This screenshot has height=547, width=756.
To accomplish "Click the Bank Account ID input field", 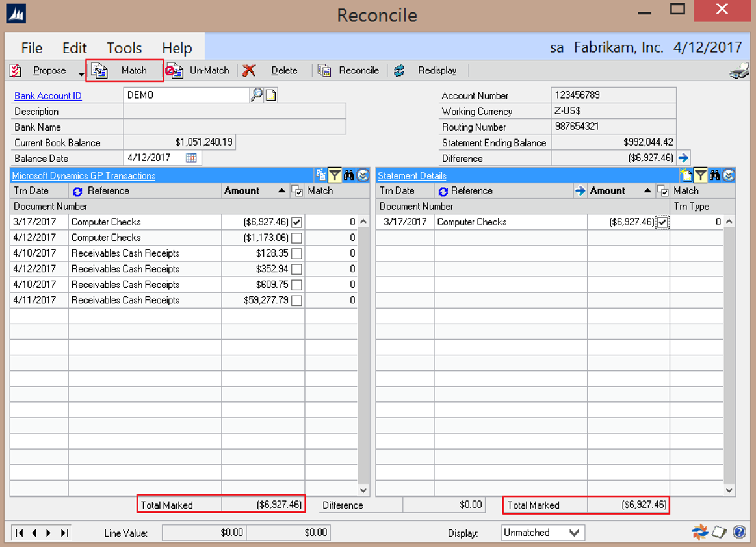I will (187, 95).
